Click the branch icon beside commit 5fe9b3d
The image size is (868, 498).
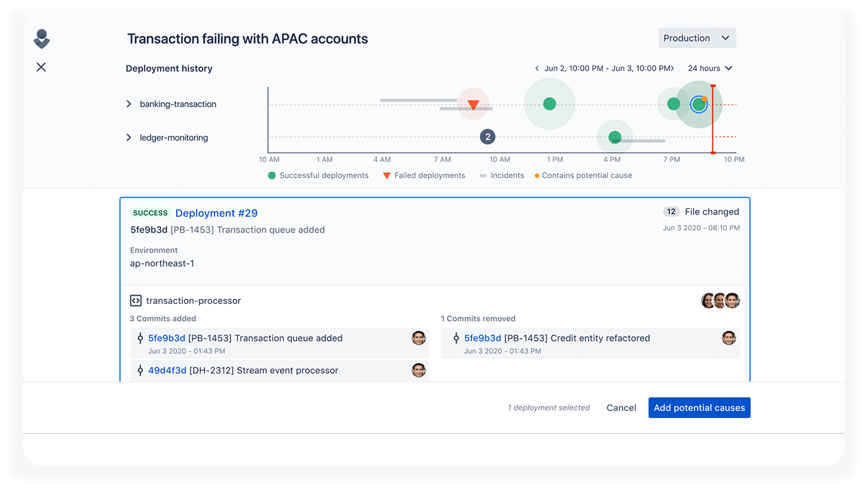139,338
